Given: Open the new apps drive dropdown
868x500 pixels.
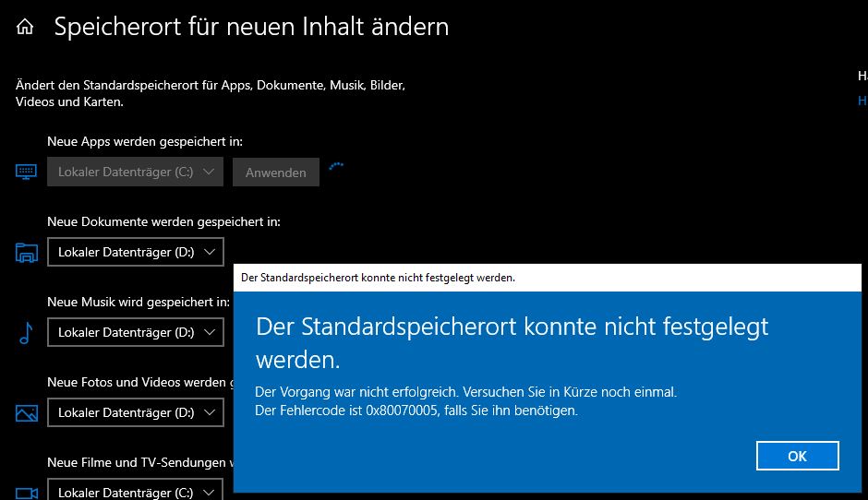Looking at the screenshot, I should coord(135,172).
